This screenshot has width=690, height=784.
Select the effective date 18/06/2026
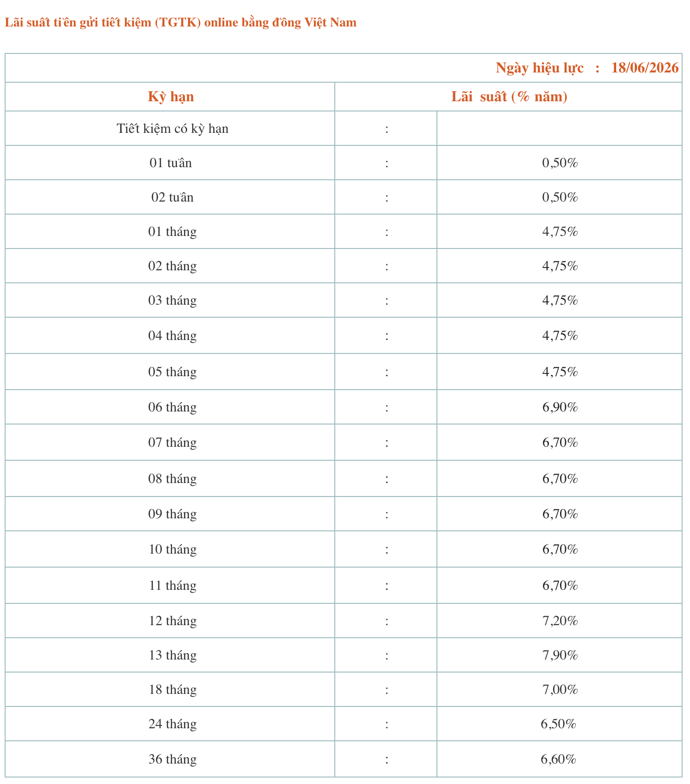[644, 68]
